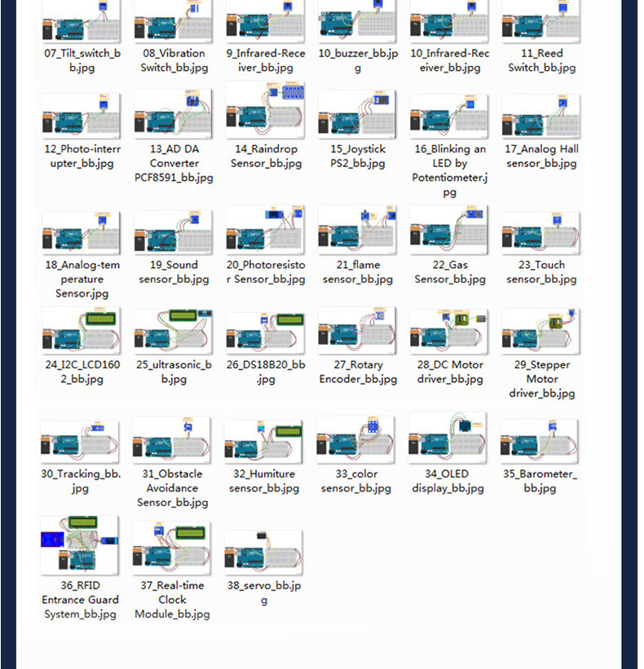Click 16_Blinking an LED by Potentiometer thumbnail
This screenshot has width=644, height=669.
coord(449,116)
